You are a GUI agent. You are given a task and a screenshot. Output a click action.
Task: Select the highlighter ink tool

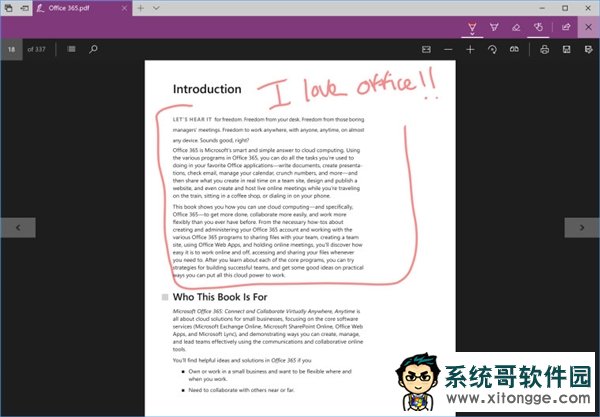point(494,27)
